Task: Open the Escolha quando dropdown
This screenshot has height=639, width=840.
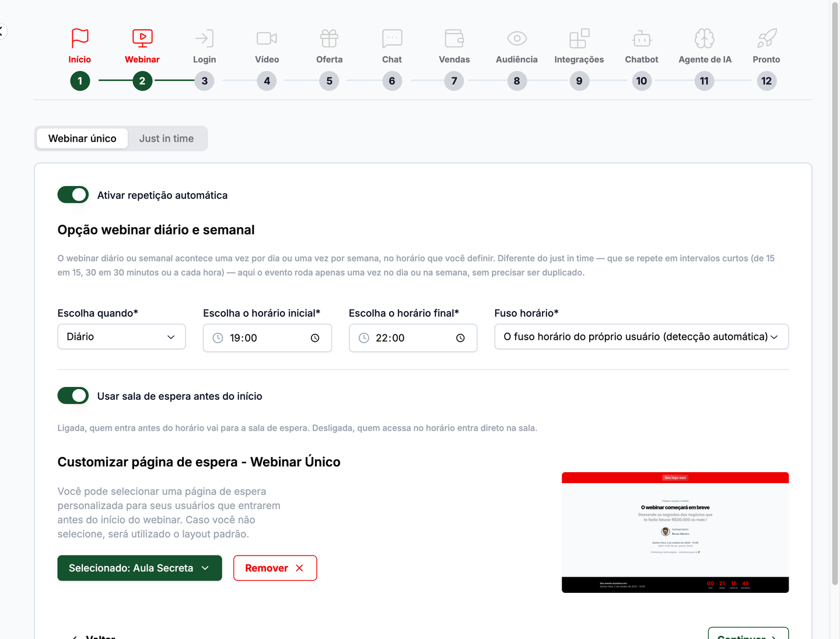Action: click(x=121, y=337)
